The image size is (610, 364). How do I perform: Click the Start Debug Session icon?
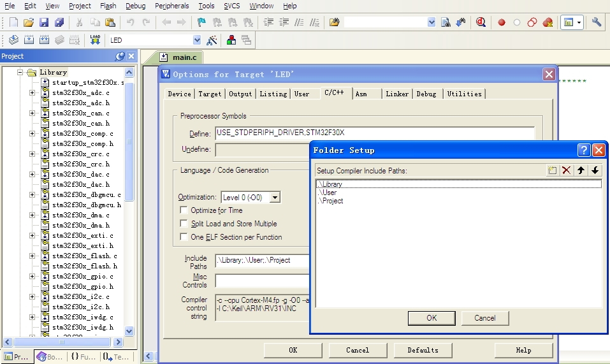click(481, 22)
